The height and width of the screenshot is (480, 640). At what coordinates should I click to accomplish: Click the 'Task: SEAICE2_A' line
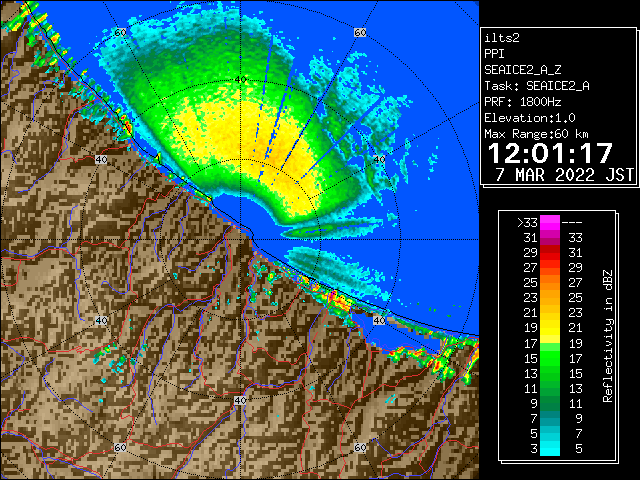[537, 86]
